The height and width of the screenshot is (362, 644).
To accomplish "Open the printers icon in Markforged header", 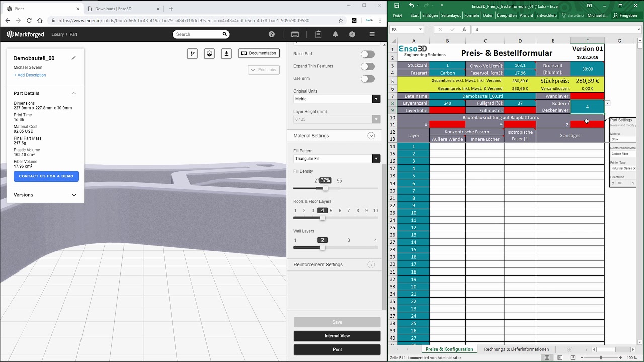I will pyautogui.click(x=295, y=34).
